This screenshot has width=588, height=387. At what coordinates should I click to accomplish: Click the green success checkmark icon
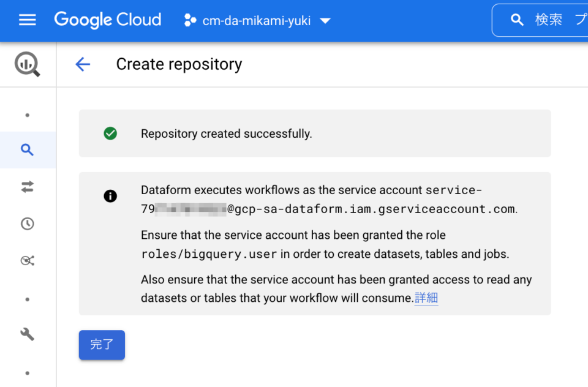[110, 133]
